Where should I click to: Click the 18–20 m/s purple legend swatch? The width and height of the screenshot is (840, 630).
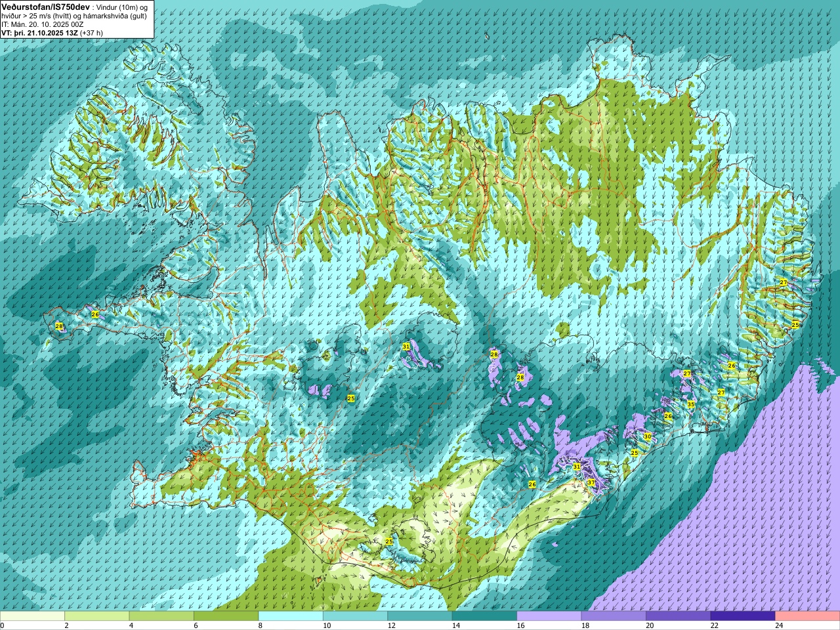614,616
